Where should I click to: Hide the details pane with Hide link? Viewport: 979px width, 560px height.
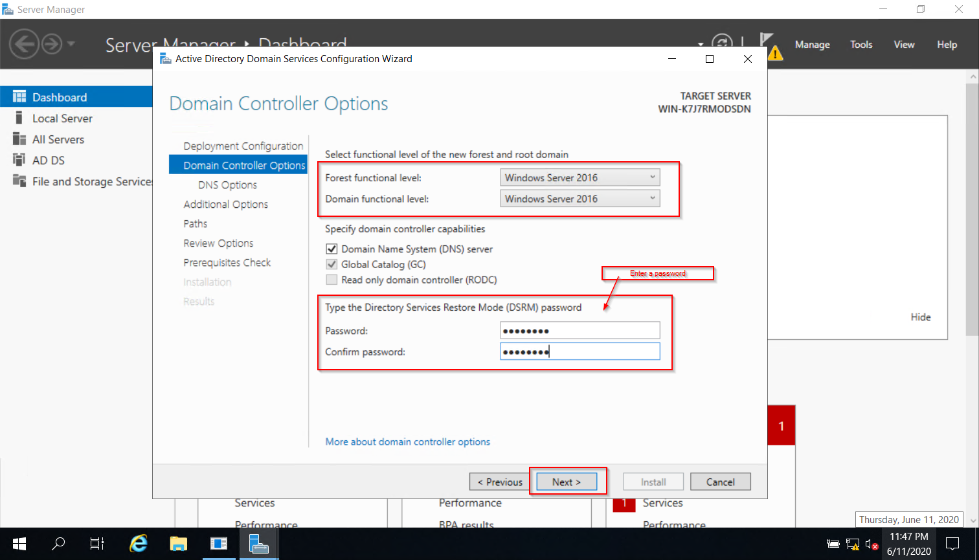(920, 317)
